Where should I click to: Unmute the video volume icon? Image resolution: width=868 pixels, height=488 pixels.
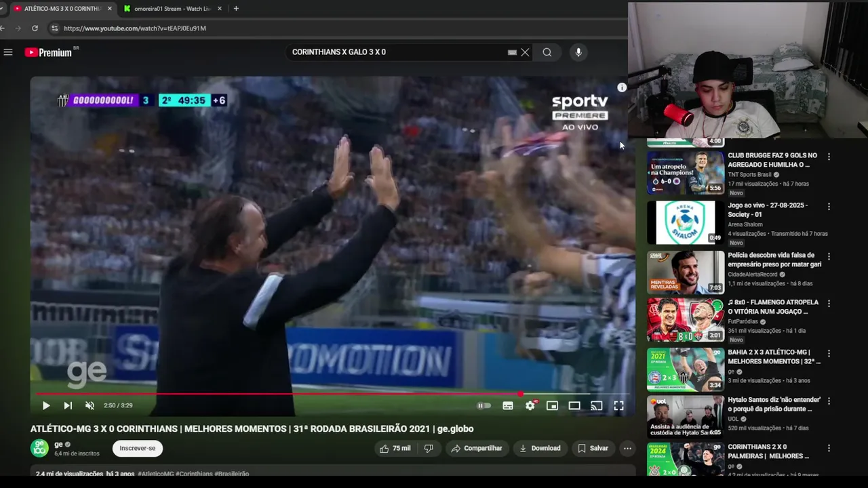(x=90, y=405)
